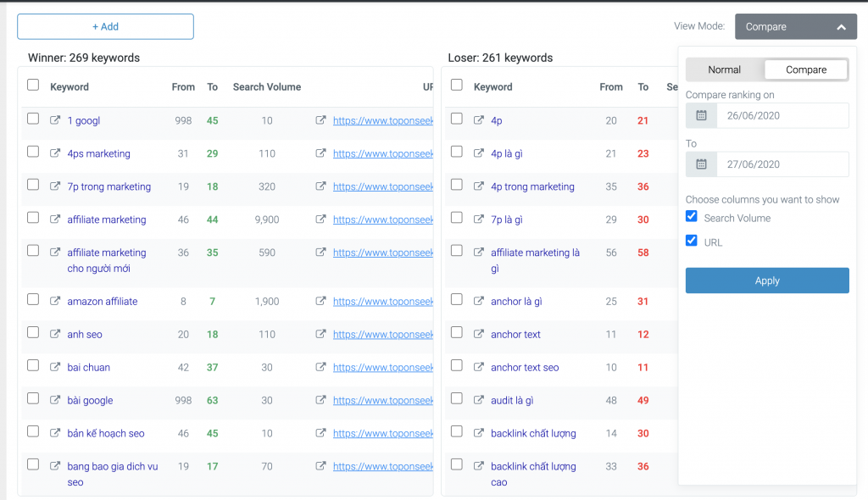Select the Compare view mode tab
The image size is (868, 500).
[x=806, y=69]
